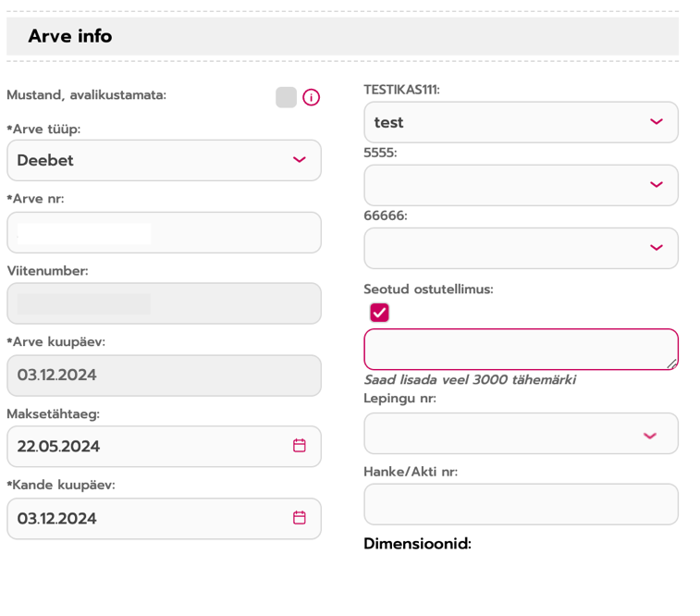This screenshot has width=700, height=616.
Task: Click the info icon next to Mustand
Action: coord(312,97)
